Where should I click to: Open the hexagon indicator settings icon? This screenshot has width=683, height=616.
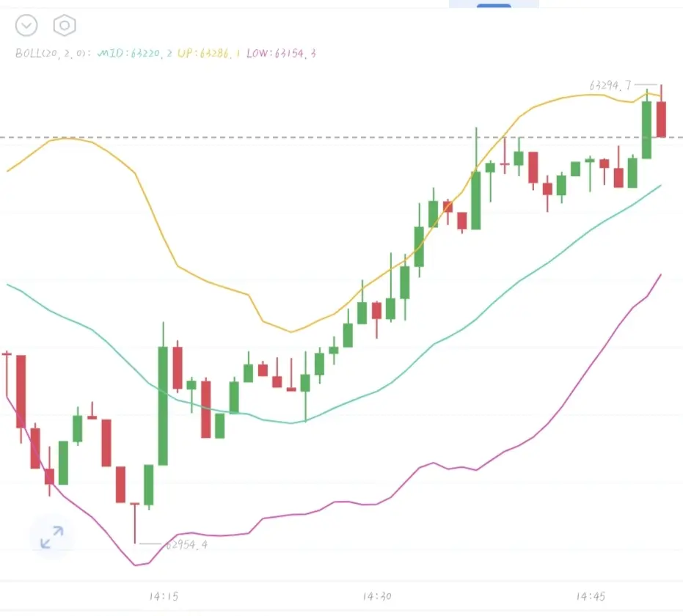65,25
